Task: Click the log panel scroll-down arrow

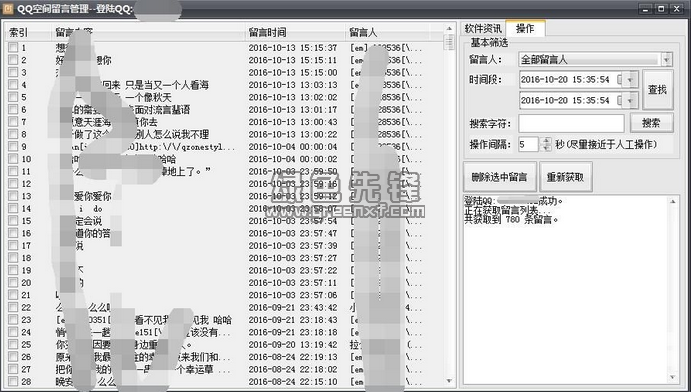Action: coord(672,377)
